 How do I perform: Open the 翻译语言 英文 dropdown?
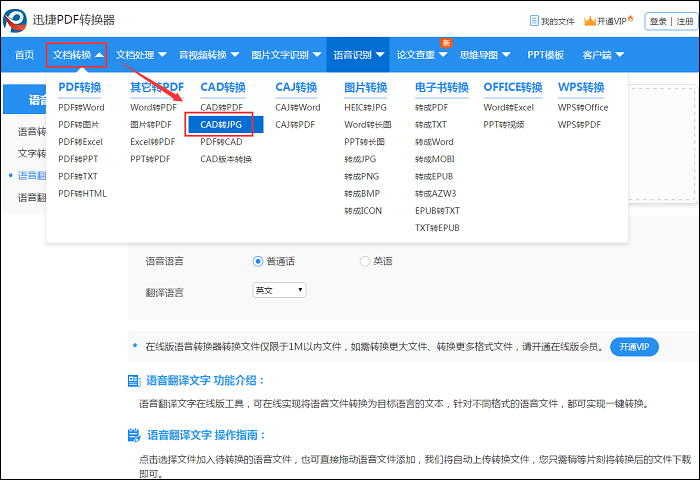coord(279,290)
